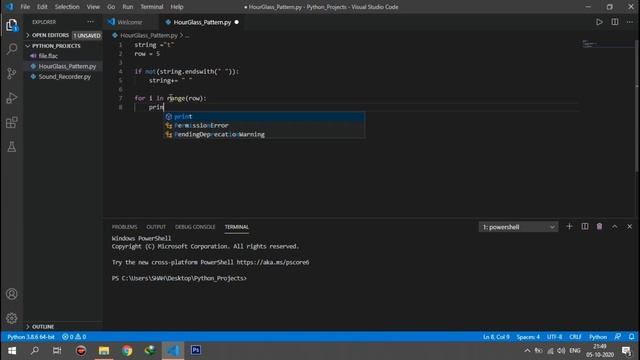Open the File menu

(x=25, y=7)
